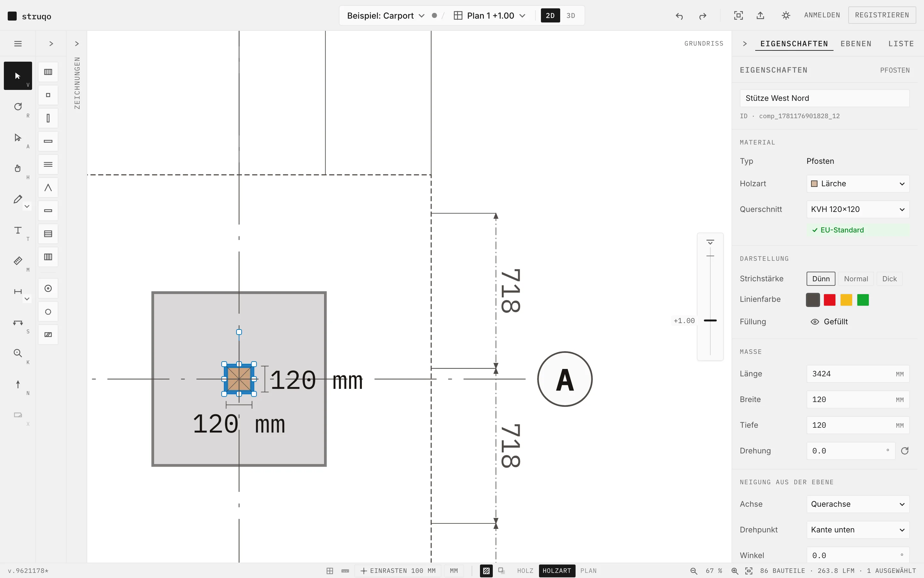Open the export share icon
This screenshot has width=924, height=578.
coord(761,15)
